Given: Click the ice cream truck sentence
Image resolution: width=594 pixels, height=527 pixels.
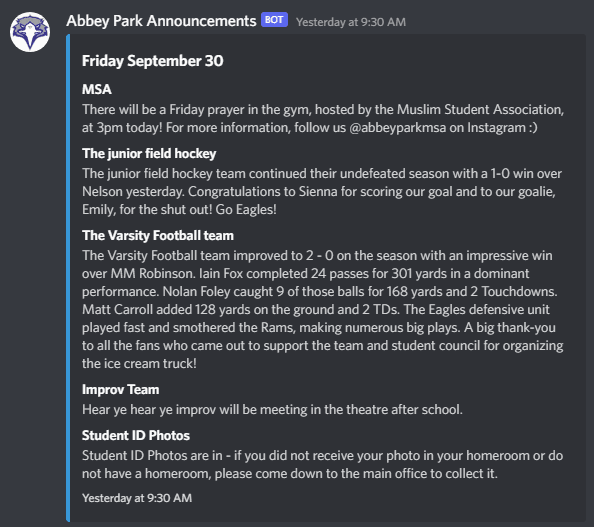Looking at the screenshot, I should point(322,346).
